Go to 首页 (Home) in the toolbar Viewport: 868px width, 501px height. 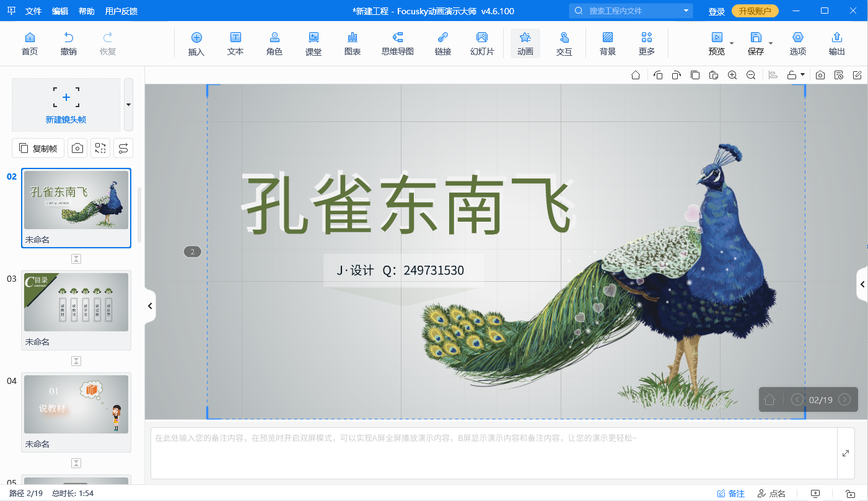click(30, 44)
